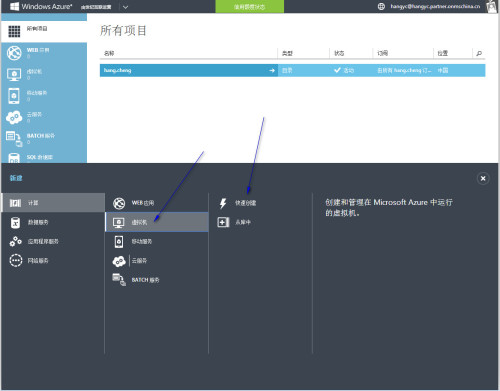500x391 pixels.
Task: Click the Batch Service icon in New panel
Action: (119, 280)
